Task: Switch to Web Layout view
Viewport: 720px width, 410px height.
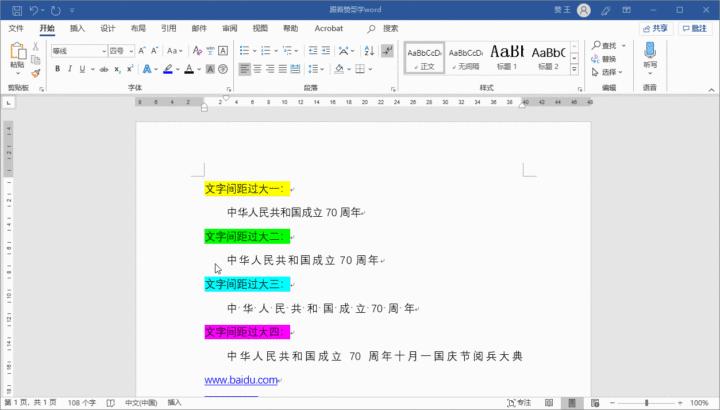Action: 595,403
